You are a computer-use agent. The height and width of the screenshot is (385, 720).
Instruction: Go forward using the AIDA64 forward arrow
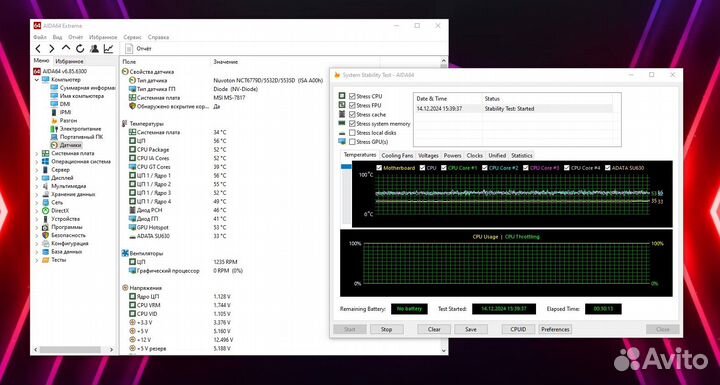(x=51, y=49)
